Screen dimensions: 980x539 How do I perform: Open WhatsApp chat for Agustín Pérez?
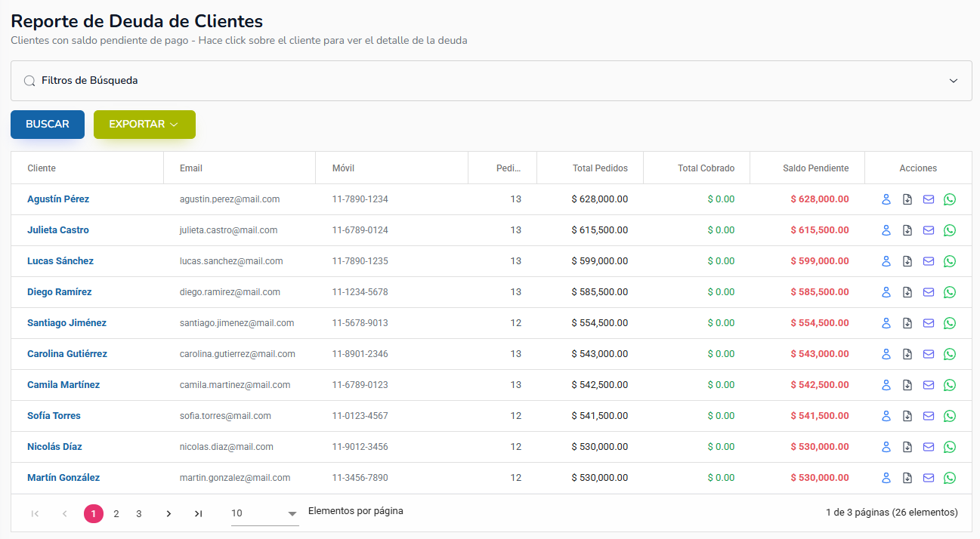tap(950, 199)
